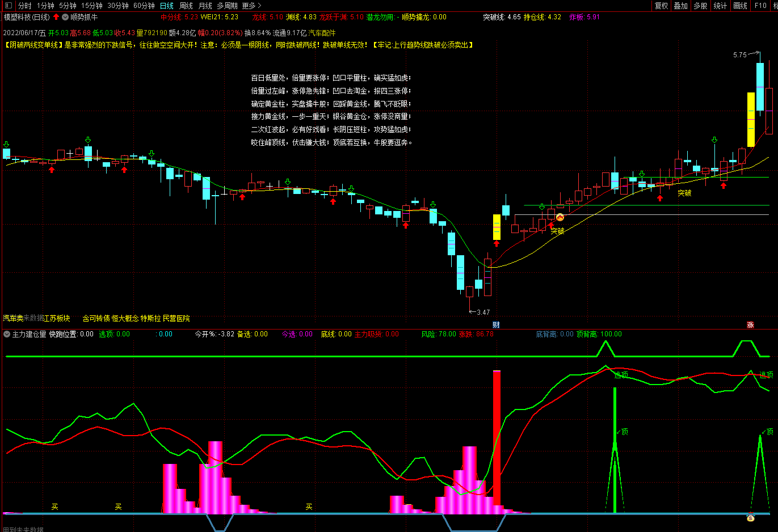The image size is (778, 532).
Task: Click the 叠加 overlay button
Action: [681, 6]
